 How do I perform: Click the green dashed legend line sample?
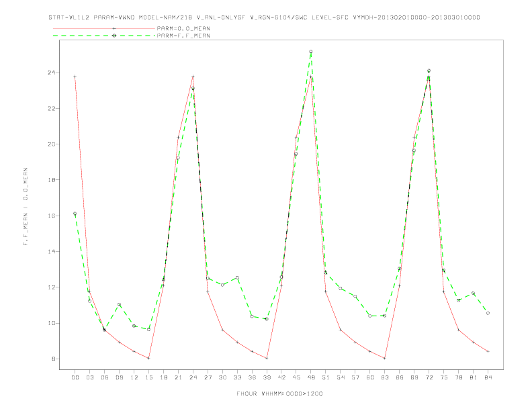[x=104, y=36]
